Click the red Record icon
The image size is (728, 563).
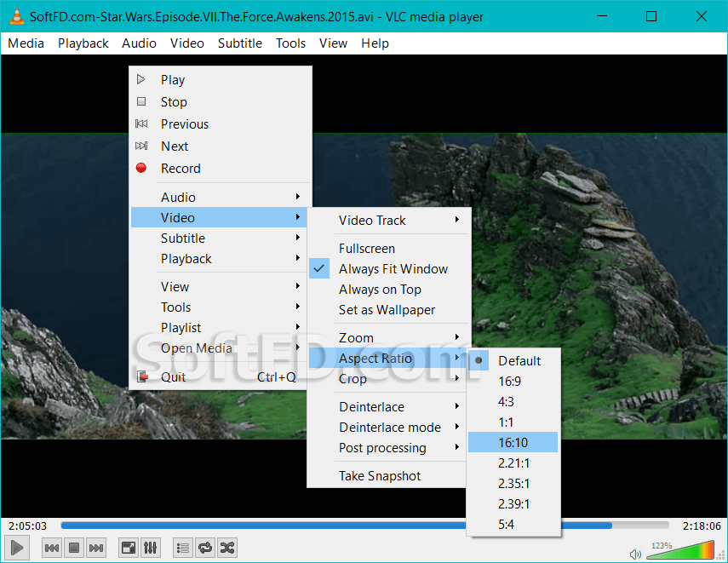tap(141, 168)
